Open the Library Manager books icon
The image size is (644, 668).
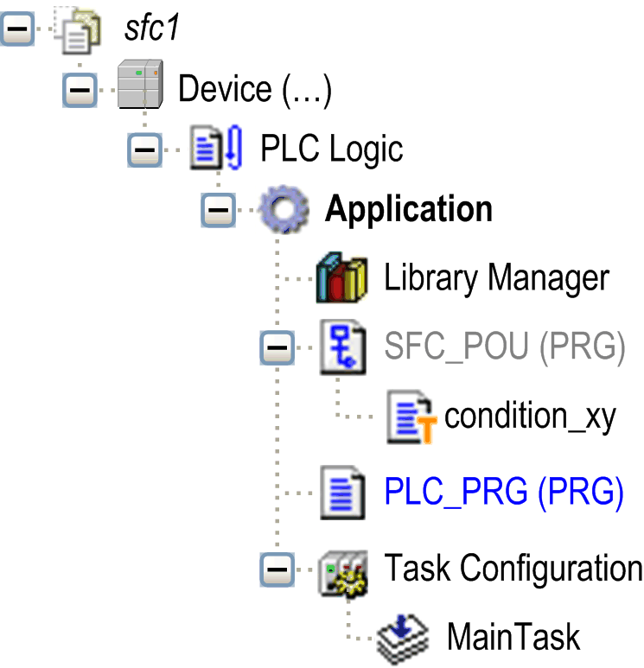click(x=341, y=278)
